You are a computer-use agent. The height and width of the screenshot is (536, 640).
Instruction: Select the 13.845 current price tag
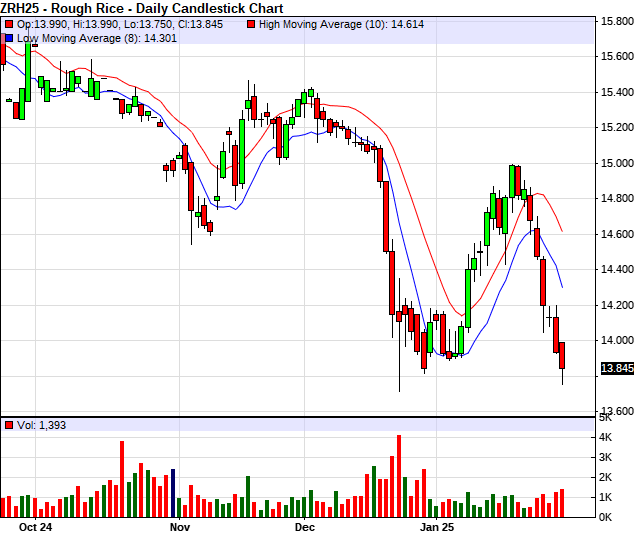point(616,369)
